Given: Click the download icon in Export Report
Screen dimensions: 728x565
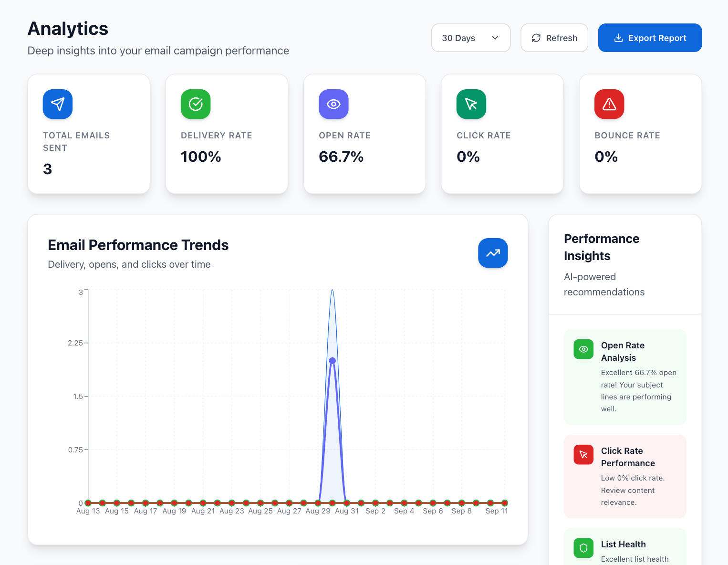Looking at the screenshot, I should pyautogui.click(x=618, y=38).
